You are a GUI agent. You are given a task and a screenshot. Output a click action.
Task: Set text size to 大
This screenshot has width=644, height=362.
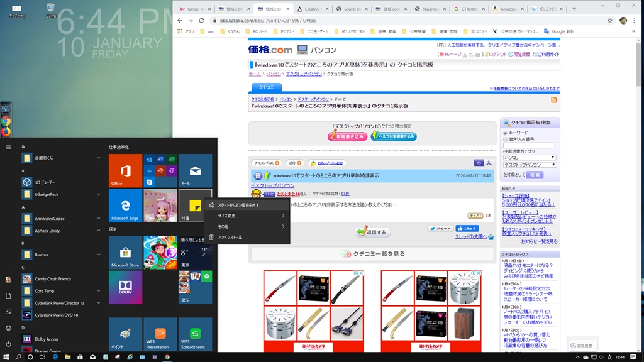click(489, 163)
